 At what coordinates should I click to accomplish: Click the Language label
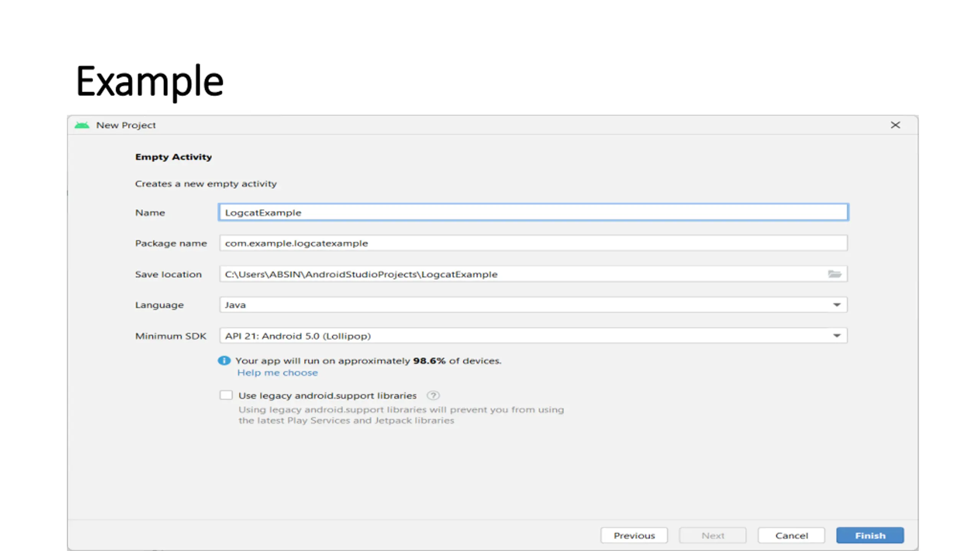[x=159, y=305]
